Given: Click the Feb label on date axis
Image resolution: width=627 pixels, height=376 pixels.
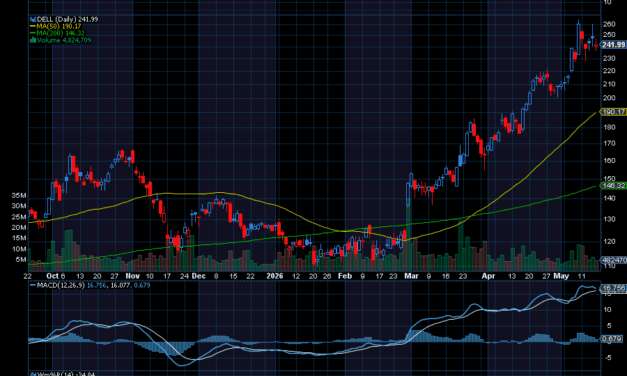Looking at the screenshot, I should pyautogui.click(x=345, y=276).
